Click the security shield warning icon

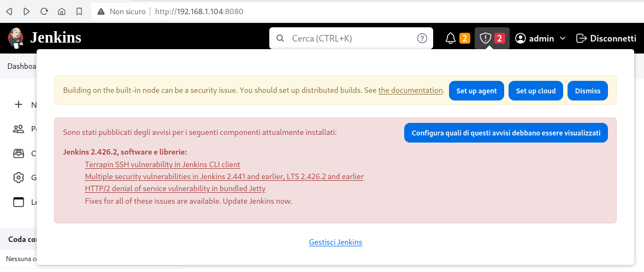pos(486,39)
